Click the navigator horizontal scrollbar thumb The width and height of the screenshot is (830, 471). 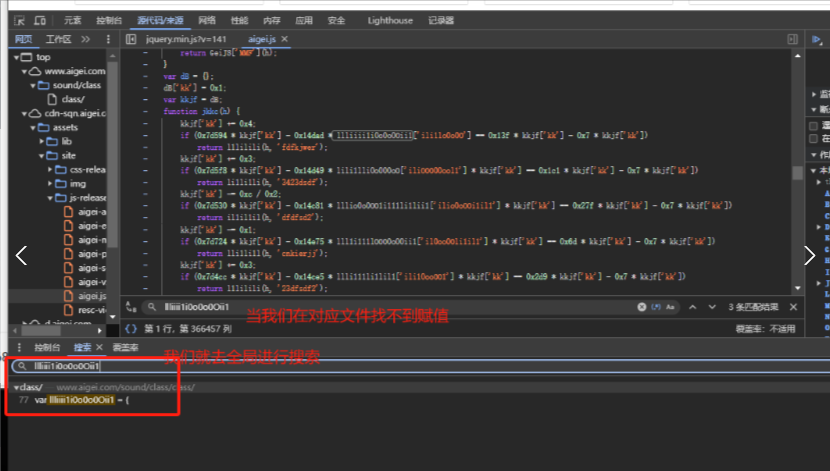coord(41,331)
